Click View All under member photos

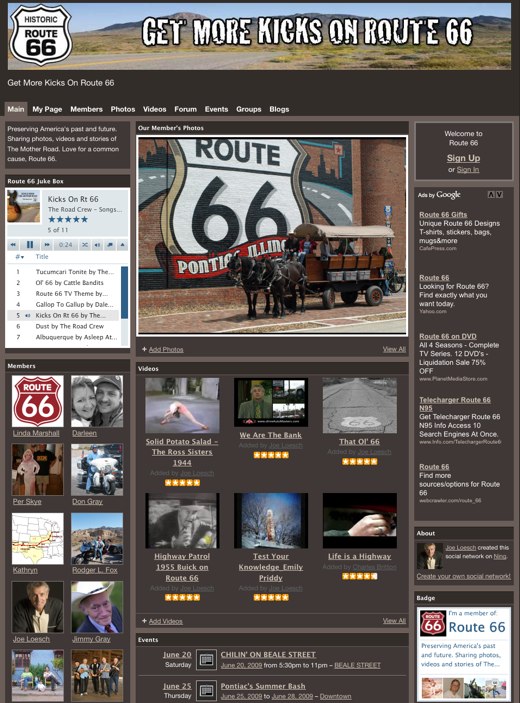coord(394,349)
